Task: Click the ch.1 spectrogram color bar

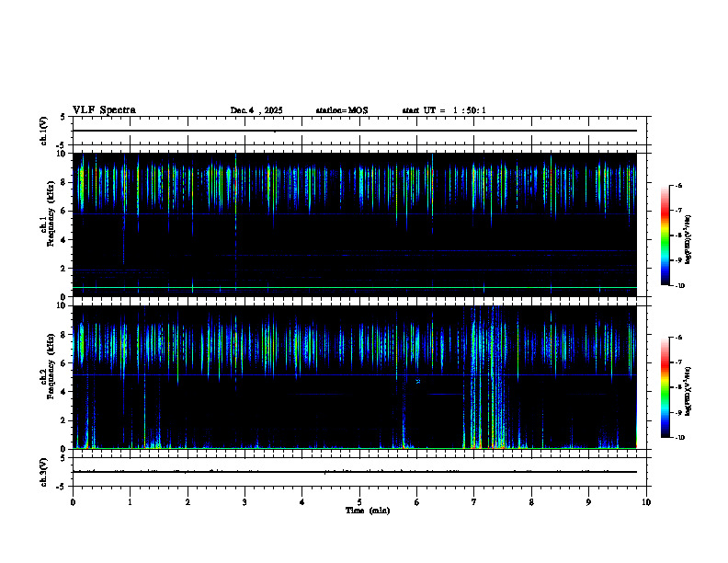Action: tap(665, 236)
